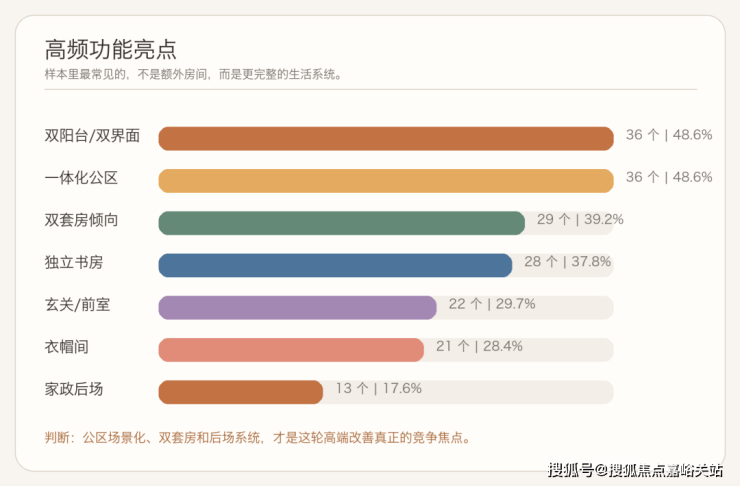The height and width of the screenshot is (486, 740).
Task: Select the 一体化公区 row label
Action: coord(81,178)
